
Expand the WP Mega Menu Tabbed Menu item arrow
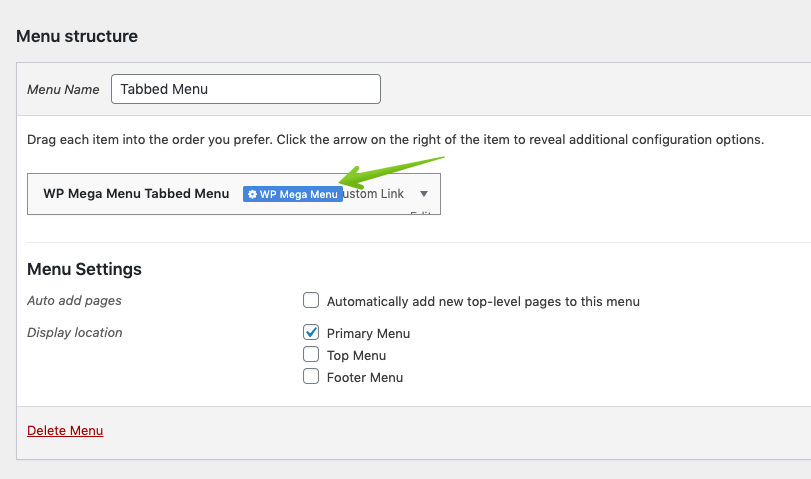[424, 194]
